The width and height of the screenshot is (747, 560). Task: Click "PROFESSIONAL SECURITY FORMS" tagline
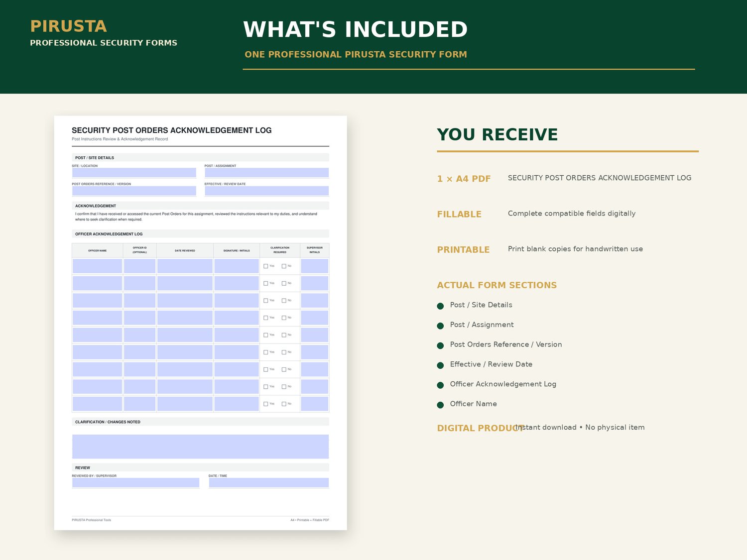[104, 43]
